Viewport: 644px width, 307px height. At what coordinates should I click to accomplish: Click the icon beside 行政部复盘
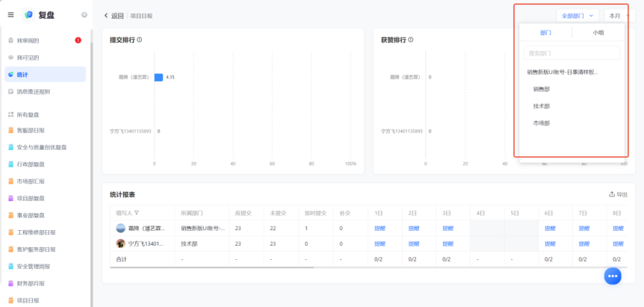[x=11, y=164]
